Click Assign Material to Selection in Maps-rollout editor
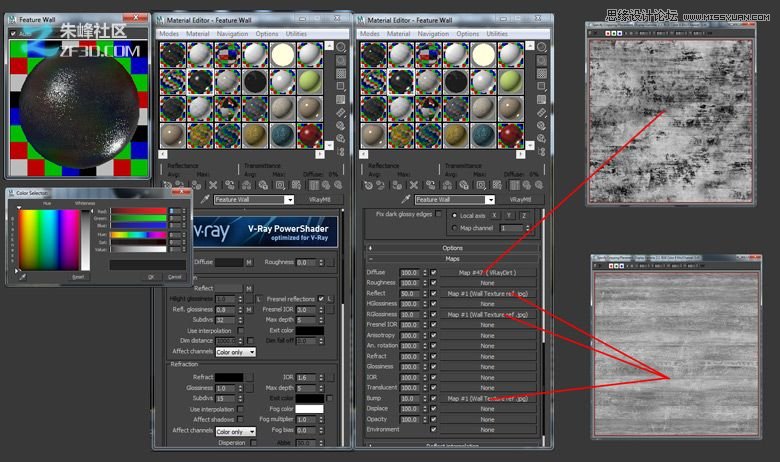 click(396, 185)
